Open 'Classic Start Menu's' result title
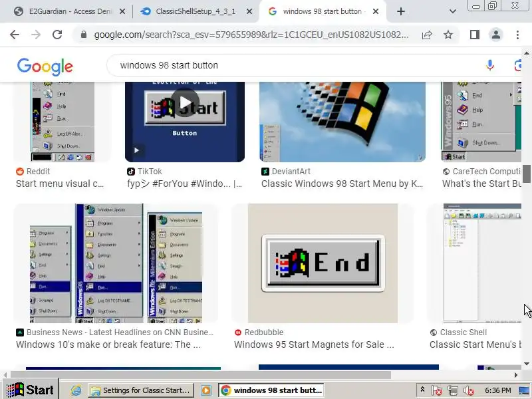This screenshot has width=532, height=399. (x=475, y=344)
